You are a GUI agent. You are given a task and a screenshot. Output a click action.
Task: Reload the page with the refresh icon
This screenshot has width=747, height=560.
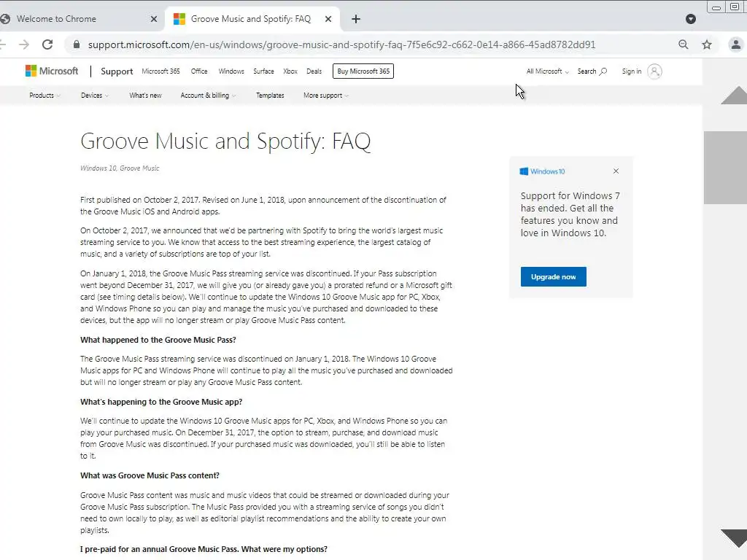47,44
